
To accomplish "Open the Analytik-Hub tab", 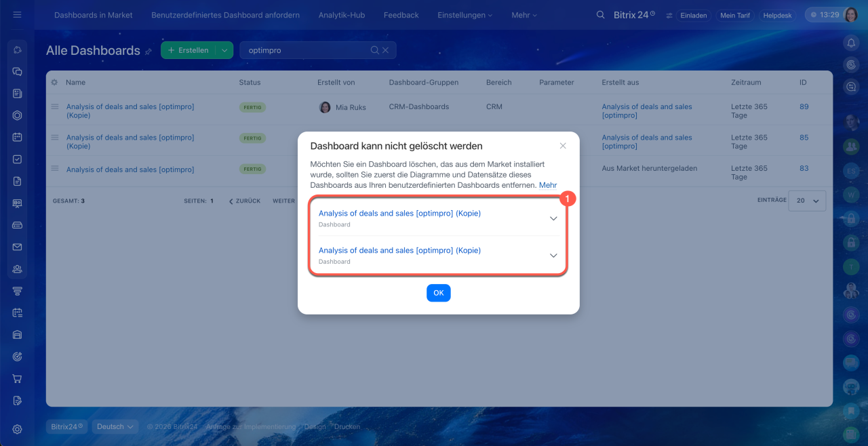I will pyautogui.click(x=342, y=15).
